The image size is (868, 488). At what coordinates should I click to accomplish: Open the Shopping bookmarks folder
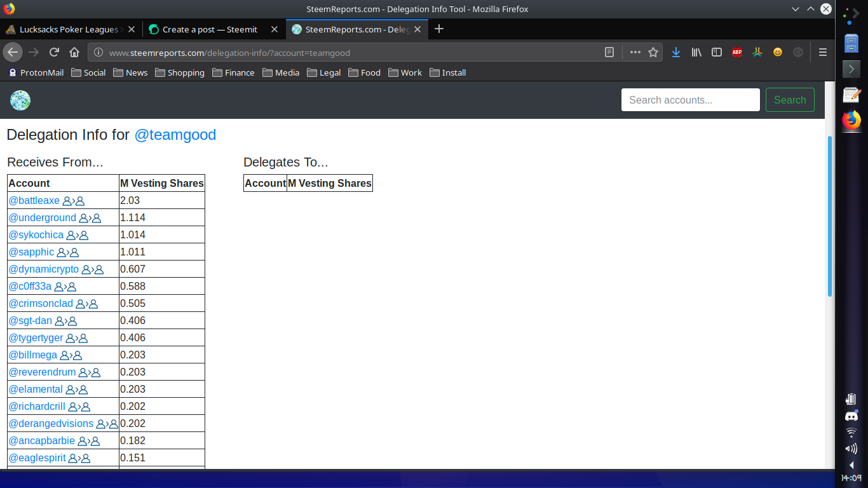coord(179,72)
